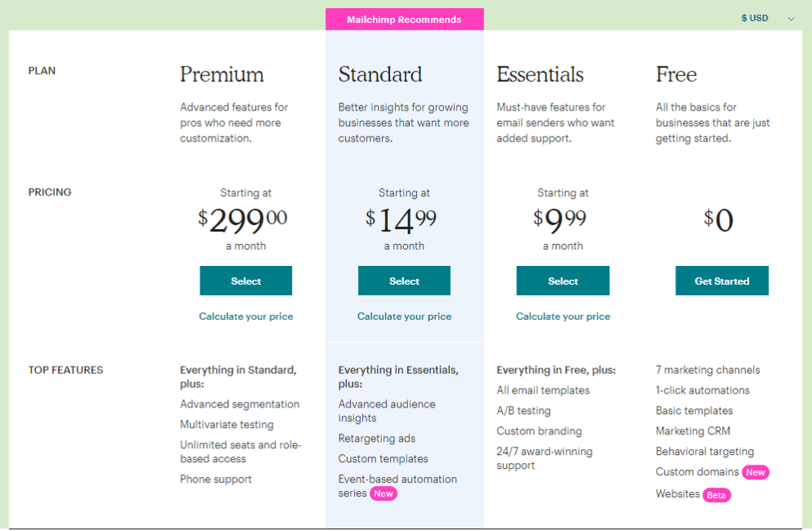Click the Standard plan column header
Viewport: 812px width, 531px height.
point(380,74)
